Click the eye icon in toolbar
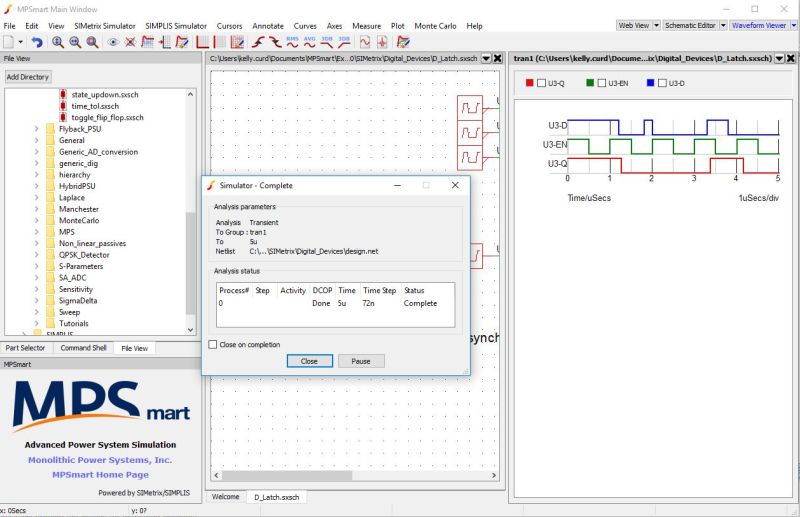The width and height of the screenshot is (800, 517). click(x=113, y=42)
